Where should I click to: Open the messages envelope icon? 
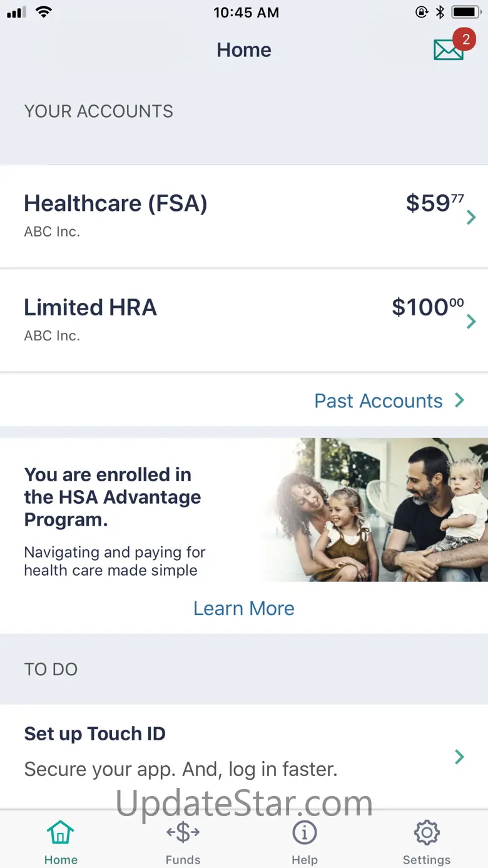[x=448, y=50]
